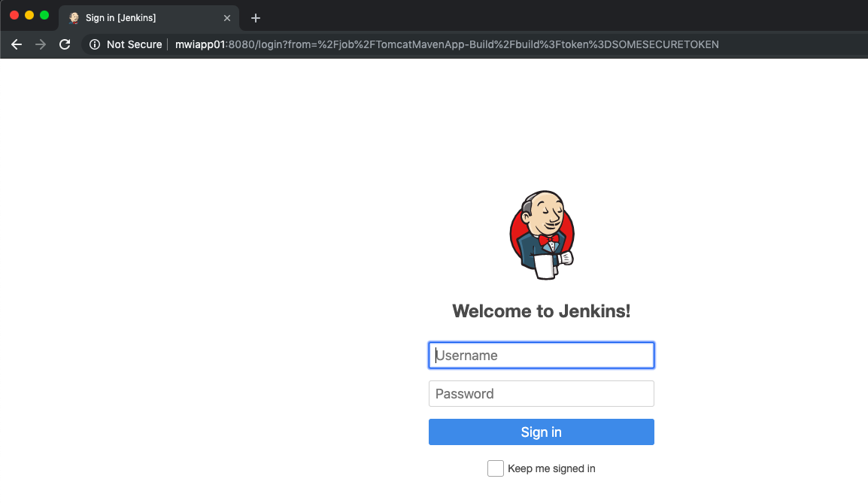
Task: Click the Sign in button
Action: 542,432
